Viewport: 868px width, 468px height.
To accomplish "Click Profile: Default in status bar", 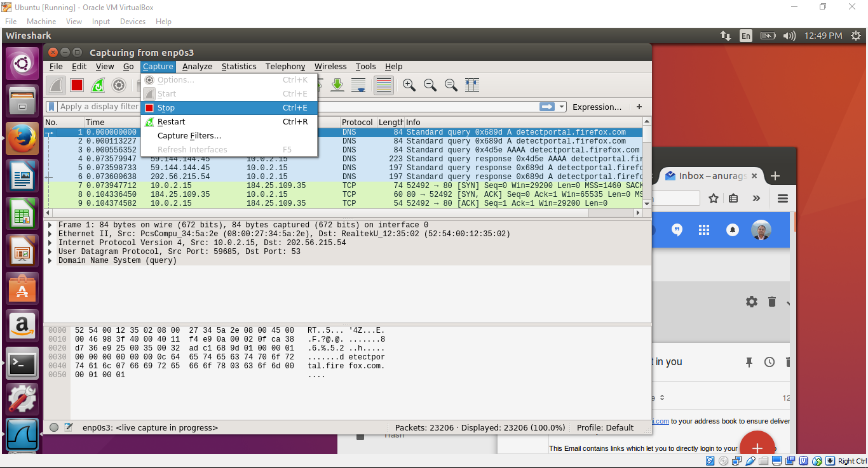I will 605,428.
